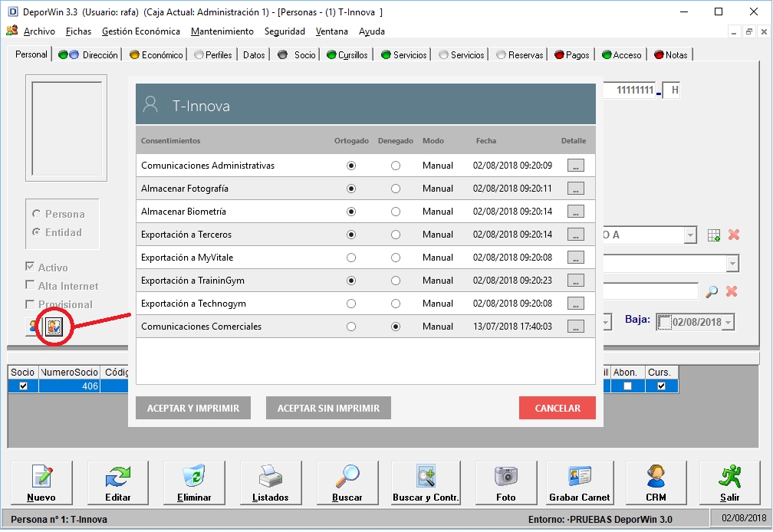Switch to the Cursillos tab

(x=347, y=54)
